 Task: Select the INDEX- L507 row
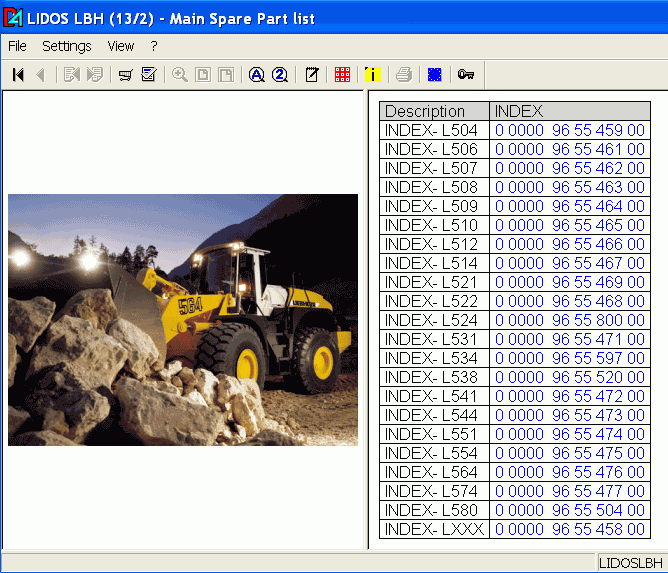pos(515,168)
